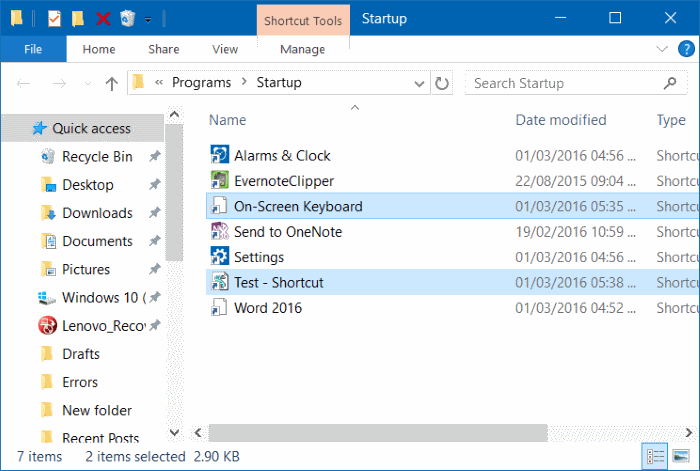700x471 pixels.
Task: Switch to Large icons view in status bar
Action: pos(681,456)
